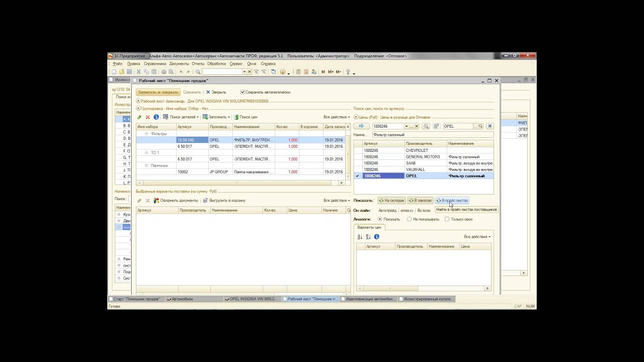This screenshot has height=362, width=644.
Task: Click the Автотрейд online link
Action: pos(387,211)
